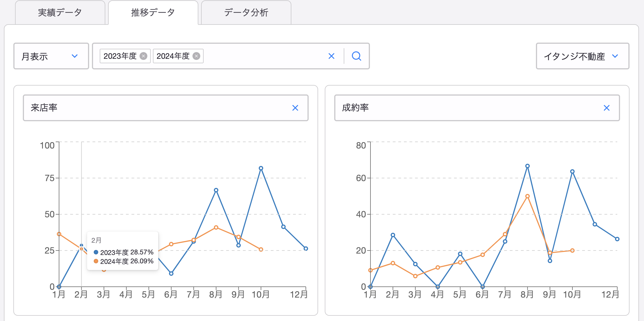Click the 9月 blue point in 成約率 chart
The width and height of the screenshot is (644, 321).
[x=550, y=261]
